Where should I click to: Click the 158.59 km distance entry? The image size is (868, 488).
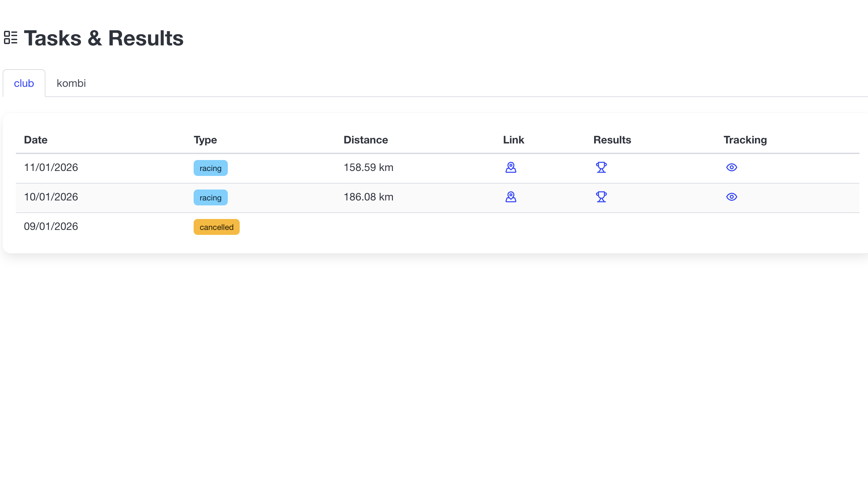(x=368, y=167)
